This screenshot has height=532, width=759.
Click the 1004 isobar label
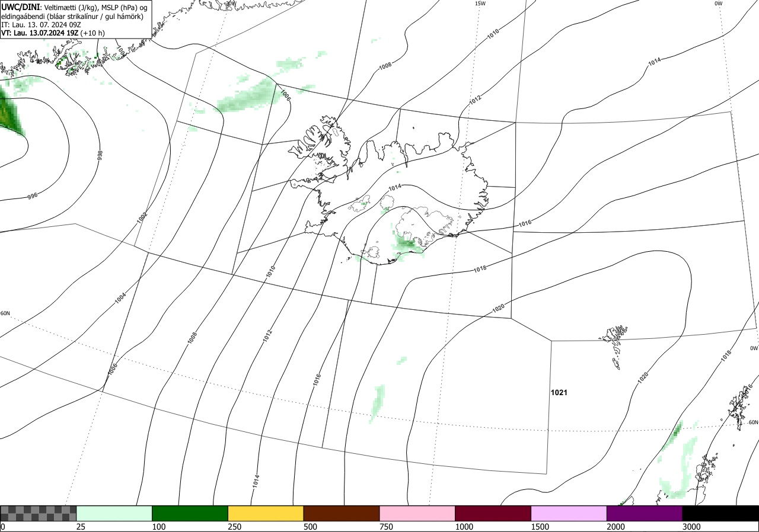[120, 298]
